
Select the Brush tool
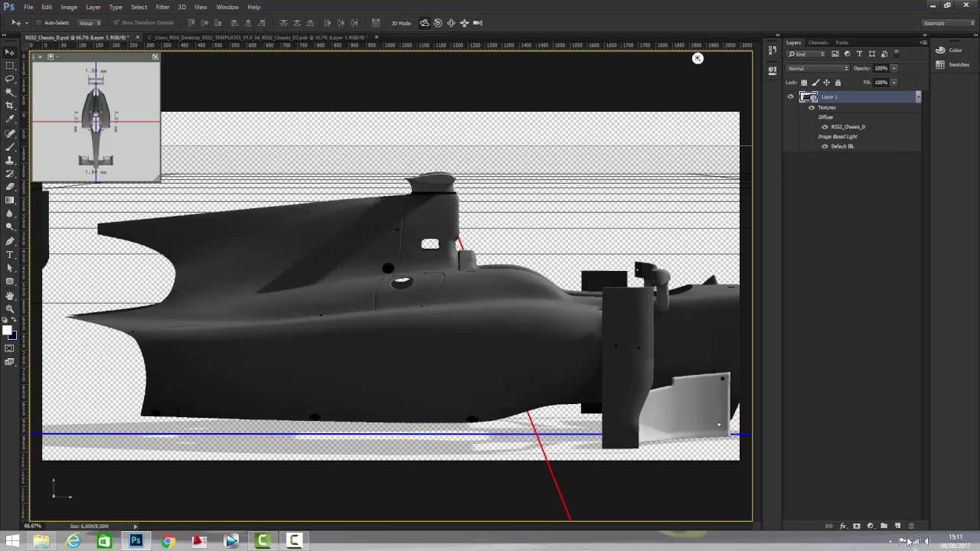[10, 146]
